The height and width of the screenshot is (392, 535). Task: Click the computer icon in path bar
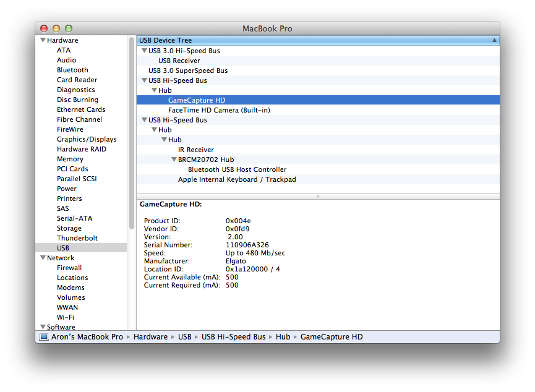tap(44, 337)
